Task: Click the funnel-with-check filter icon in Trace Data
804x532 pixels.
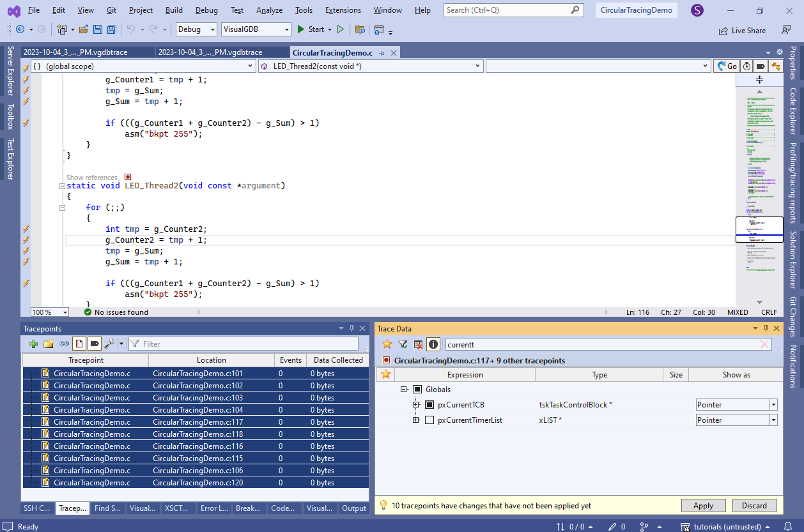Action: click(x=403, y=344)
